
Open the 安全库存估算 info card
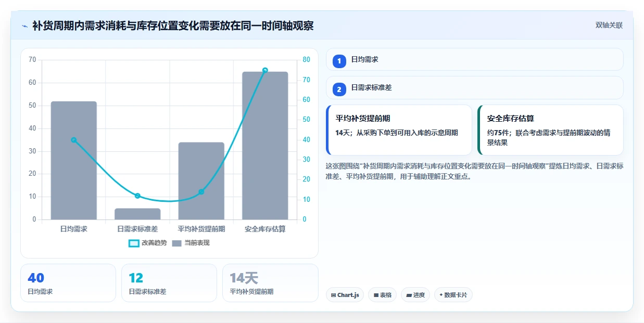(550, 130)
